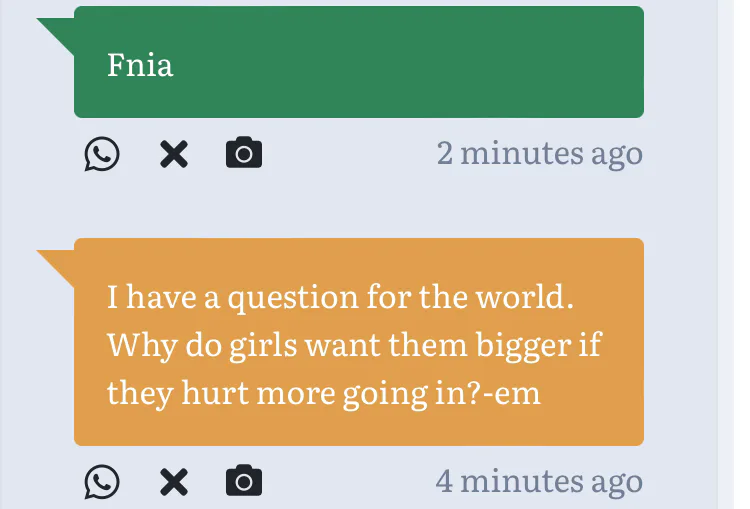Open the "4 minutes ago" timestamp
750x509 pixels.
click(539, 482)
